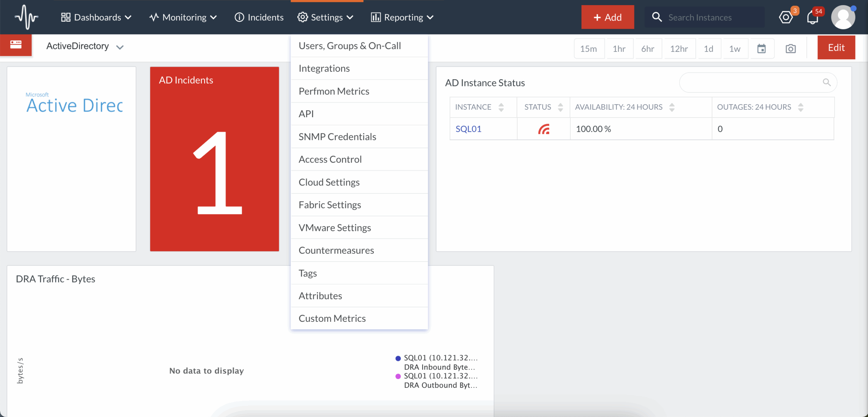Open the SQL01 instance link
Image resolution: width=868 pixels, height=417 pixels.
pos(468,129)
